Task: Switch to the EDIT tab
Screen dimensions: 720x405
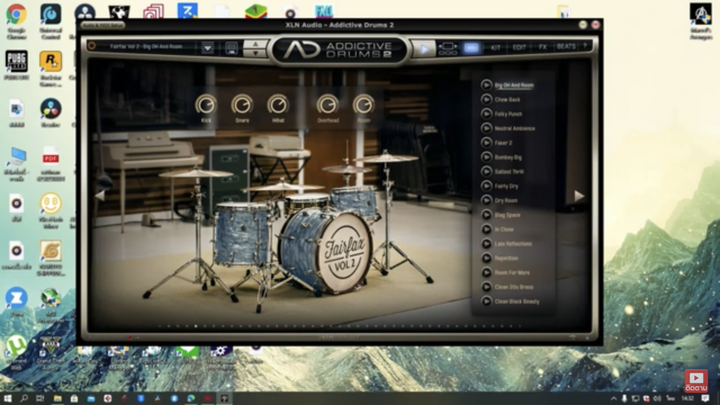Action: (x=519, y=47)
